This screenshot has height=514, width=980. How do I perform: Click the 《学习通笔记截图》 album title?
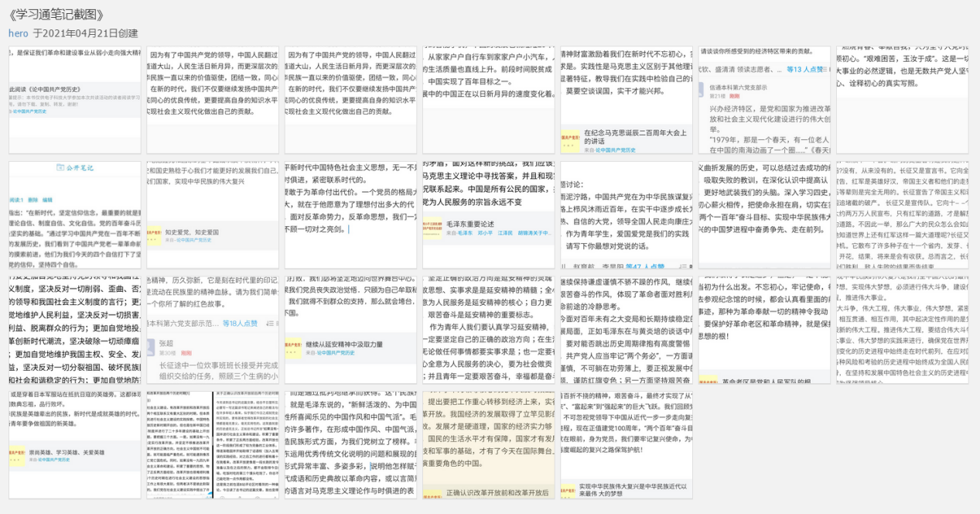[x=56, y=15]
